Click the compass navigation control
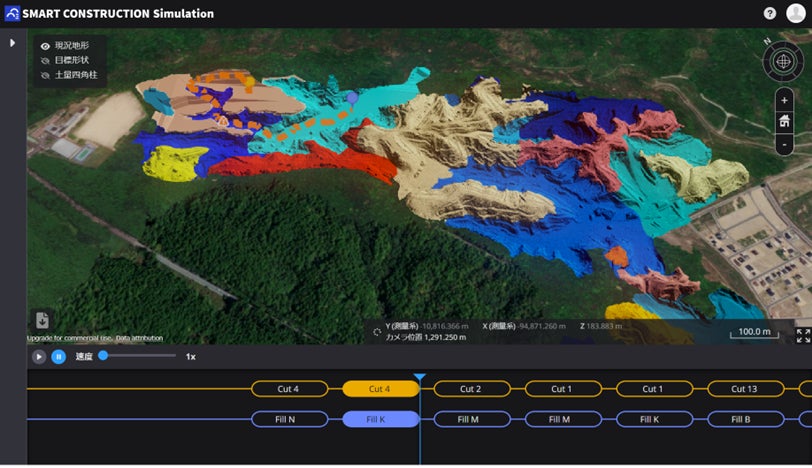Screen dimensions: 812x468 783,62
